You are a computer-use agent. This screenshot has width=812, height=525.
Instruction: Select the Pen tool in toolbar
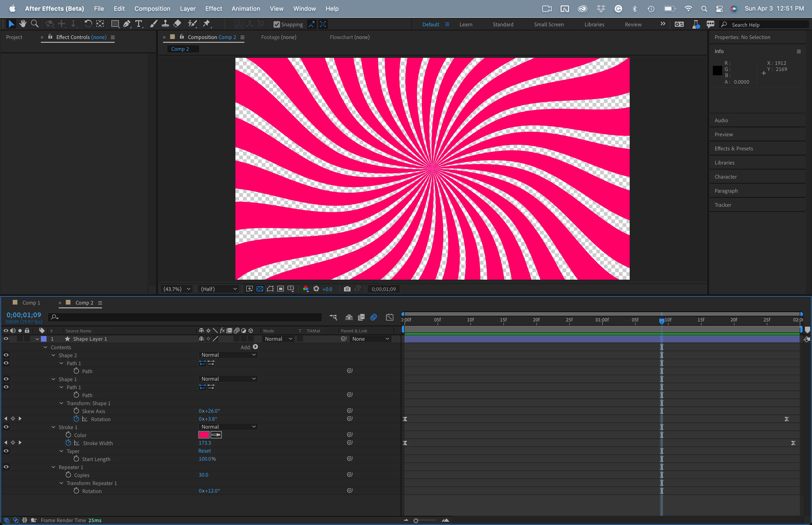click(127, 24)
